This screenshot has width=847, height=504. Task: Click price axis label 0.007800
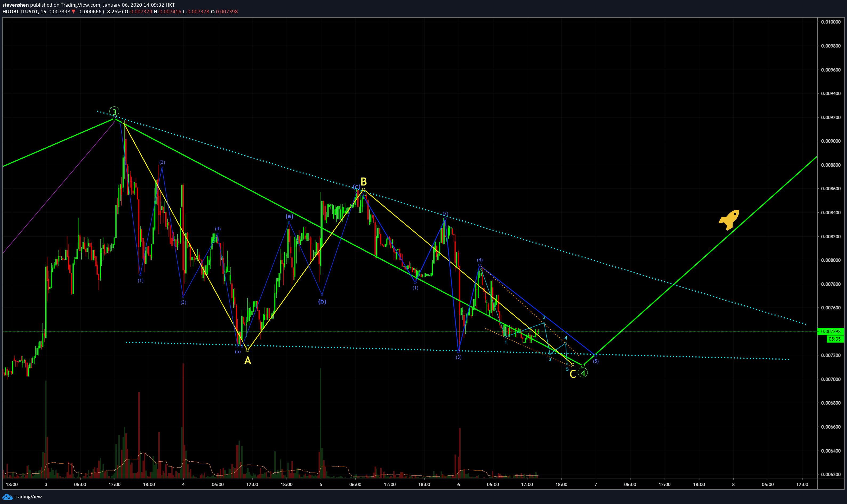click(x=831, y=284)
